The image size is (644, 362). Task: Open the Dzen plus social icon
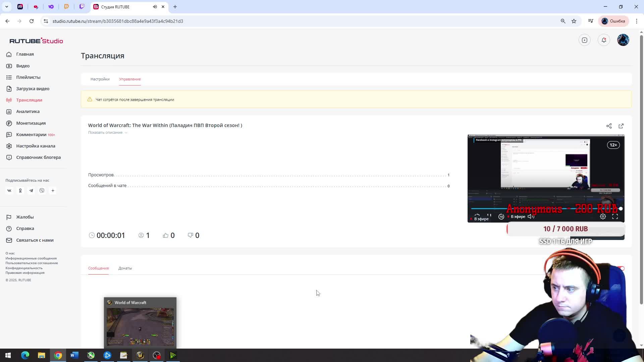pyautogui.click(x=53, y=191)
